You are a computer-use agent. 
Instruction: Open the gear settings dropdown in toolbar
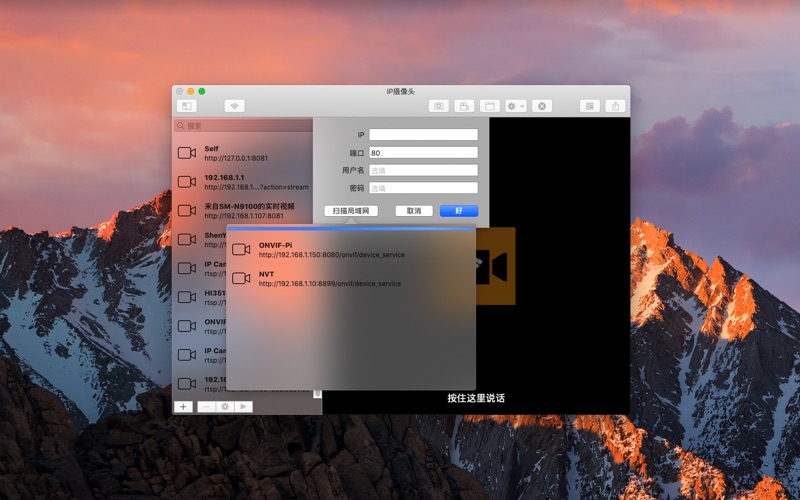516,106
